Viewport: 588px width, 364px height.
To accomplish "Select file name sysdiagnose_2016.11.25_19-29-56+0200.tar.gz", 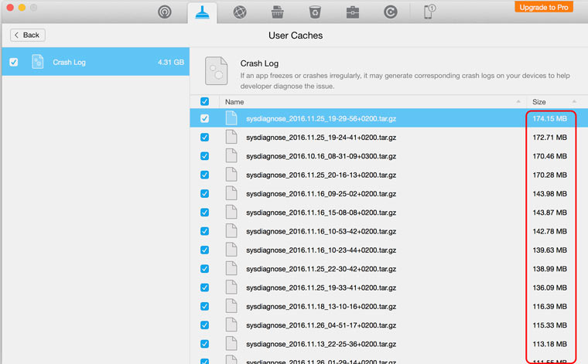I will [321, 119].
